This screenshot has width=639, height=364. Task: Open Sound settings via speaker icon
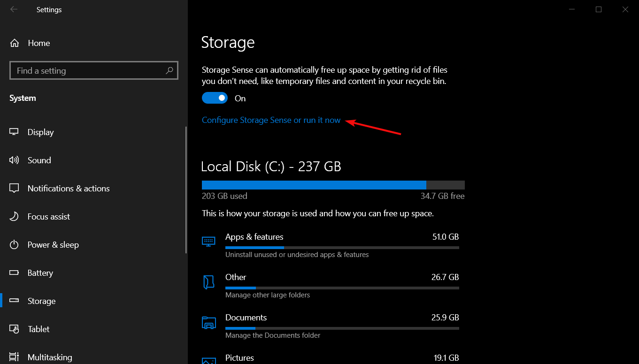(x=15, y=160)
